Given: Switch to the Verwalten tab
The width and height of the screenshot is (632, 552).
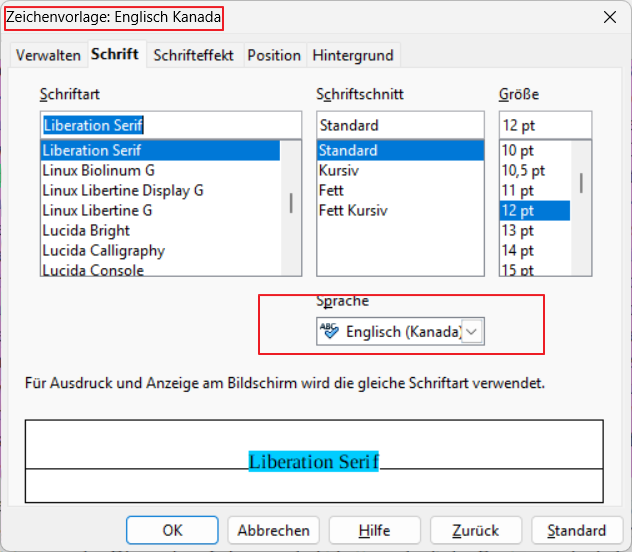Looking at the screenshot, I should [x=48, y=55].
